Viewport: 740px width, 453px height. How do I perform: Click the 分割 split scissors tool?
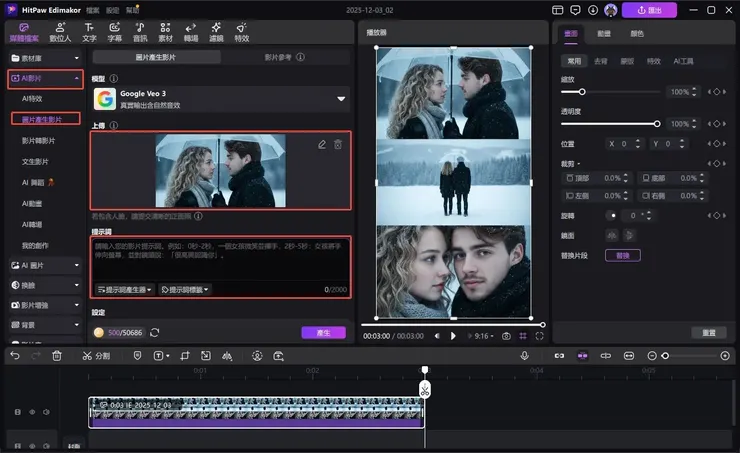click(96, 356)
